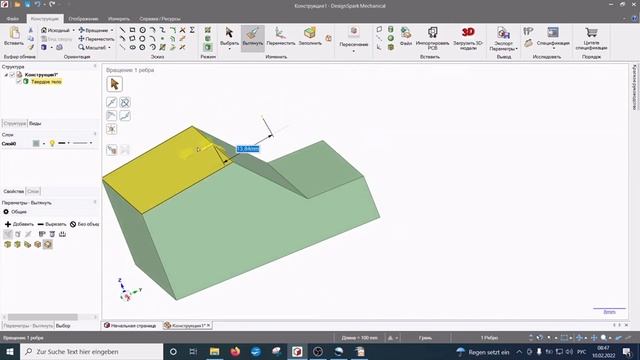Open the Task View taskbar button
640x360 pixels.
pyautogui.click(x=193, y=351)
